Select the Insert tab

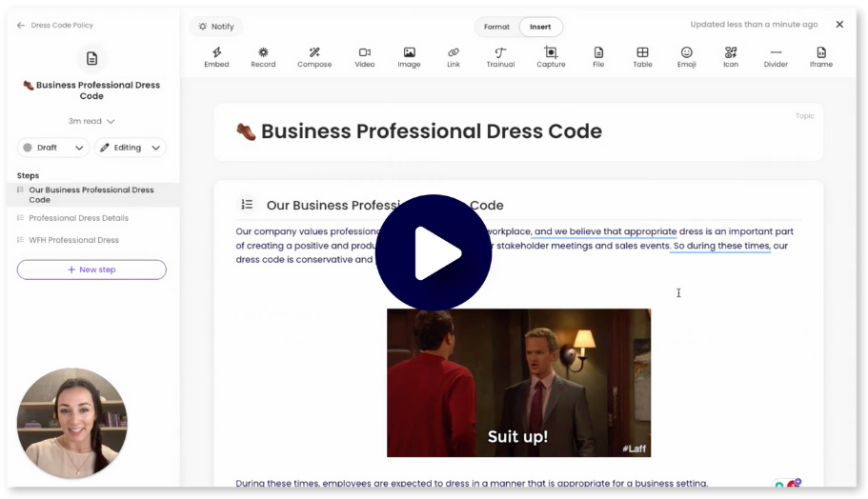[x=540, y=27]
